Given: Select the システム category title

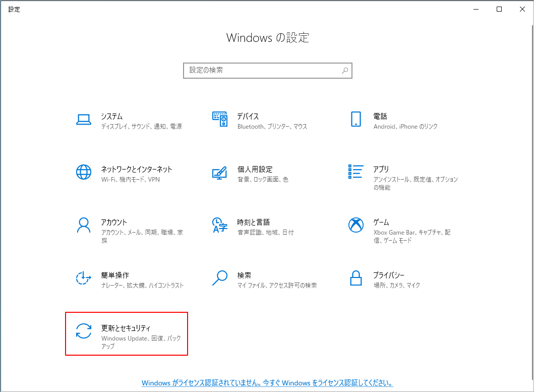Looking at the screenshot, I should coord(112,116).
